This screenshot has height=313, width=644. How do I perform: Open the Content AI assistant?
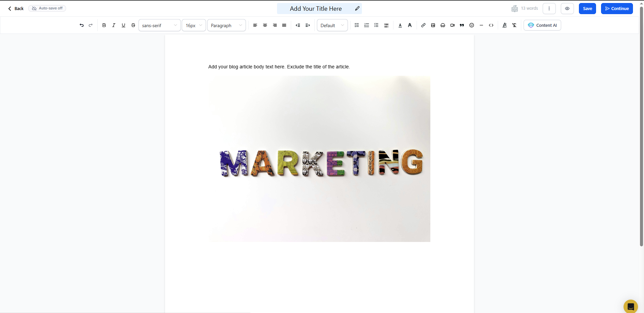[542, 25]
